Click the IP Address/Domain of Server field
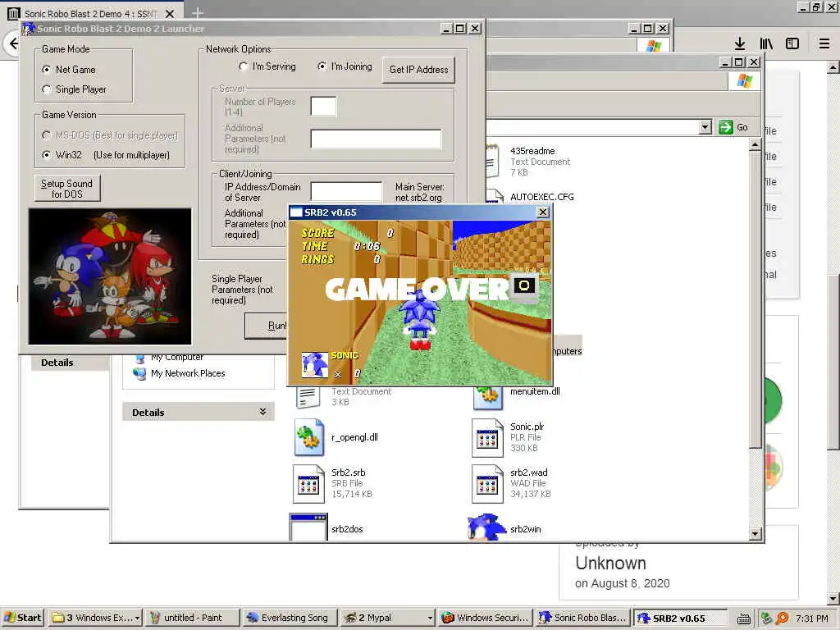This screenshot has width=840, height=630. coord(347,191)
